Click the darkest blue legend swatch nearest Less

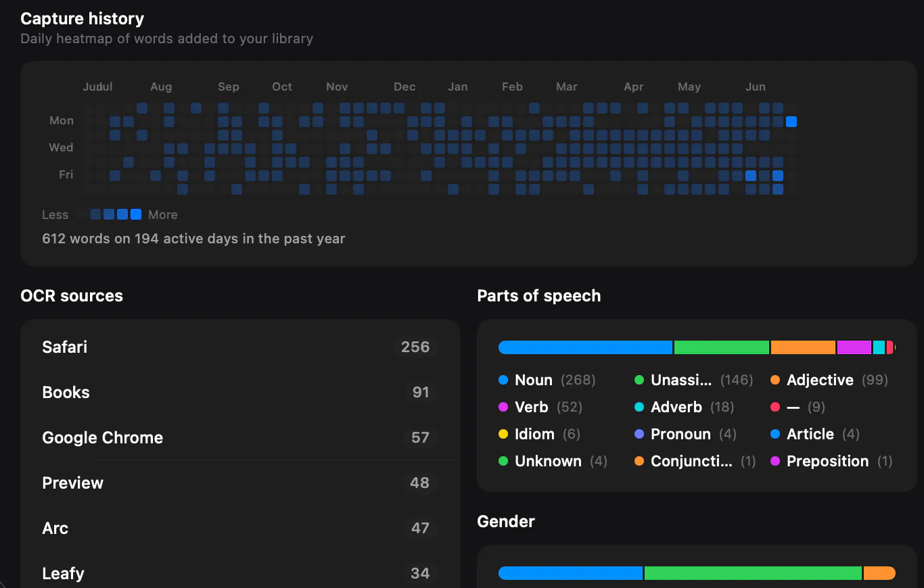95,214
